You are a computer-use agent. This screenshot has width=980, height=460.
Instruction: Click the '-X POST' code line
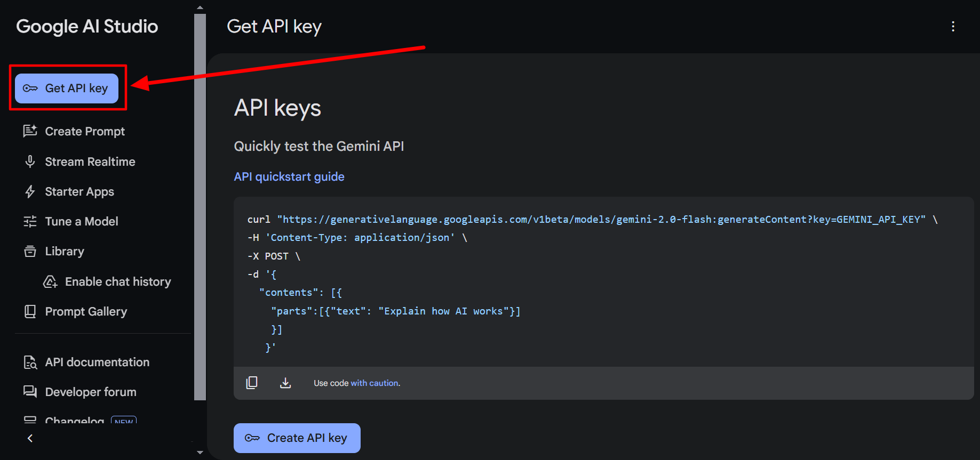274,256
